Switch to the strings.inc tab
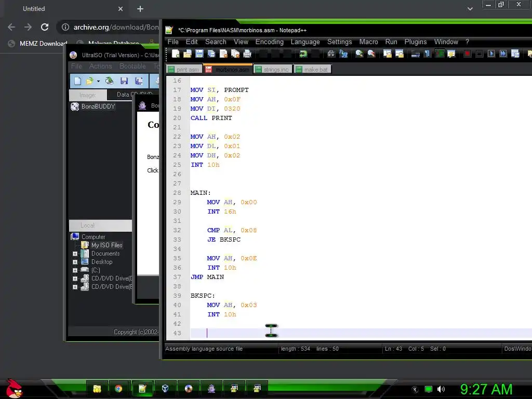Image resolution: width=532 pixels, height=399 pixels. pyautogui.click(x=272, y=70)
